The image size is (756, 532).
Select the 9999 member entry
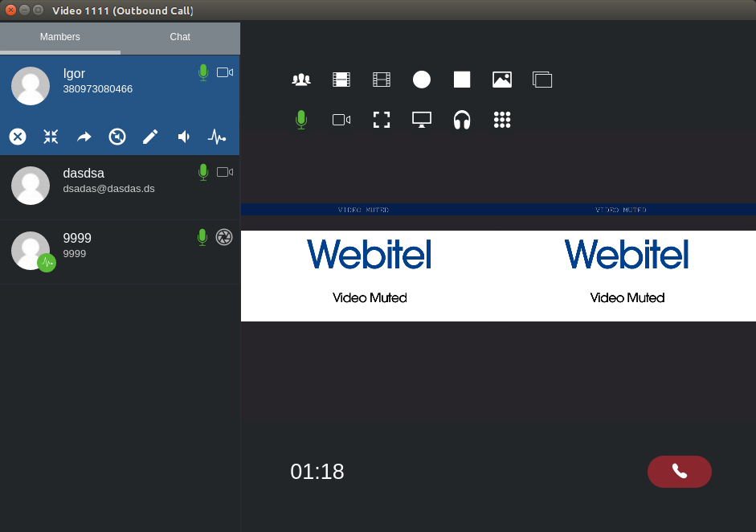pos(121,252)
